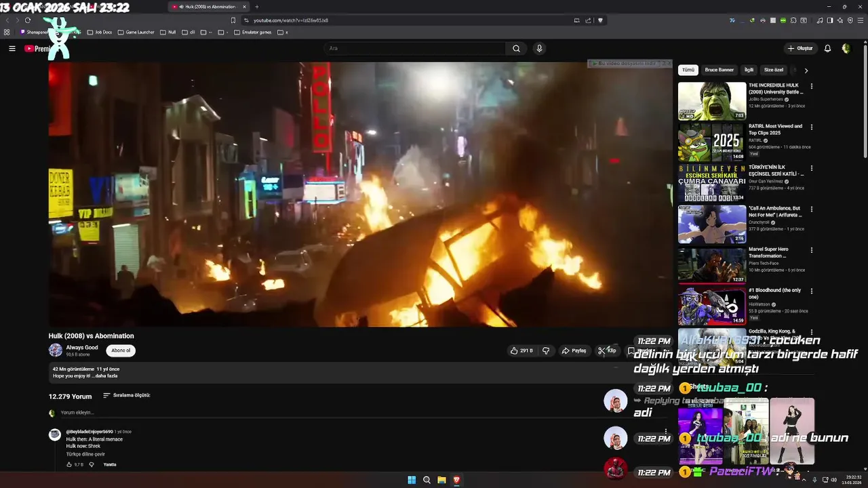Click the Brave shields icon in address bar

(x=600, y=20)
